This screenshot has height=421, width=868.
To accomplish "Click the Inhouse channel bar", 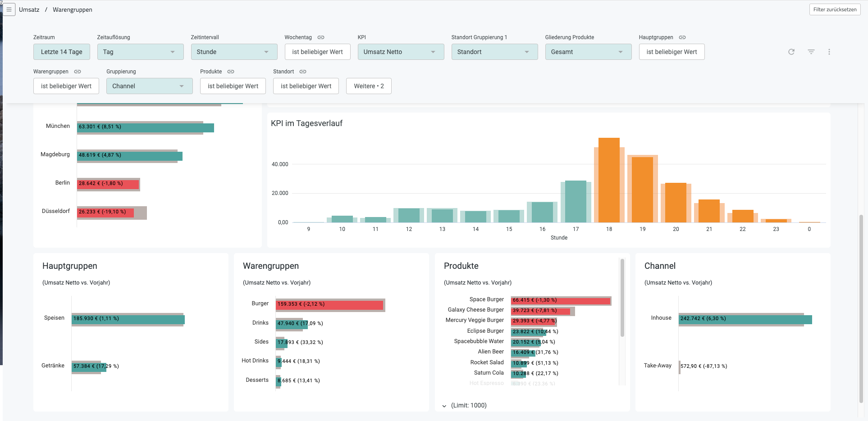I will click(745, 320).
